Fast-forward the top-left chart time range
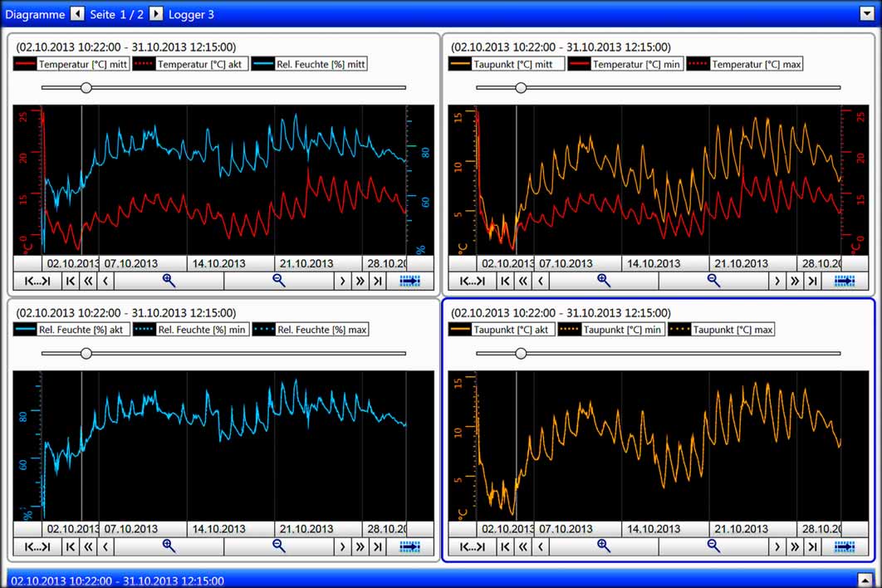Screen dimensions: 882x588 coord(360,281)
